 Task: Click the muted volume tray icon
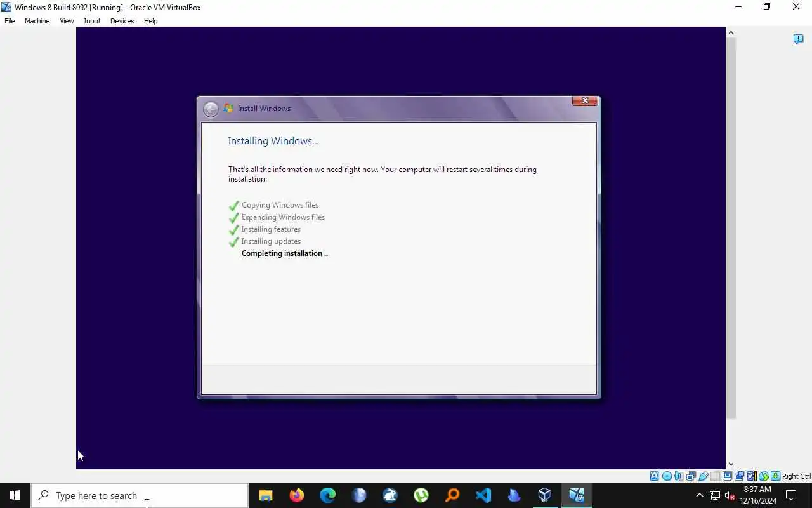[730, 496]
